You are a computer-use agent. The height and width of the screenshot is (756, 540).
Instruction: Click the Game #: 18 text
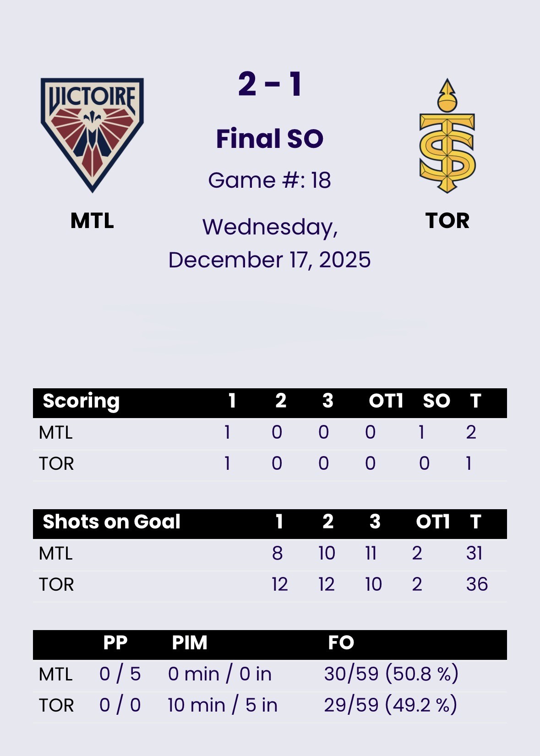pyautogui.click(x=270, y=180)
